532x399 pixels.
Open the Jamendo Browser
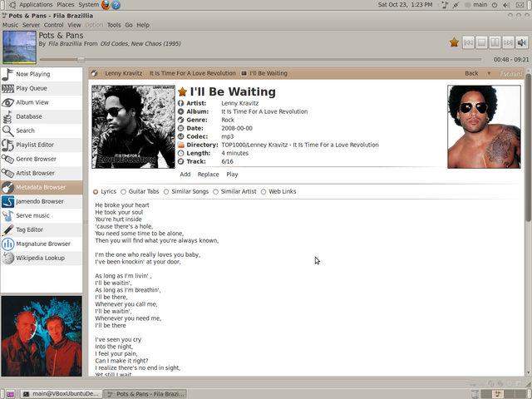pyautogui.click(x=42, y=201)
